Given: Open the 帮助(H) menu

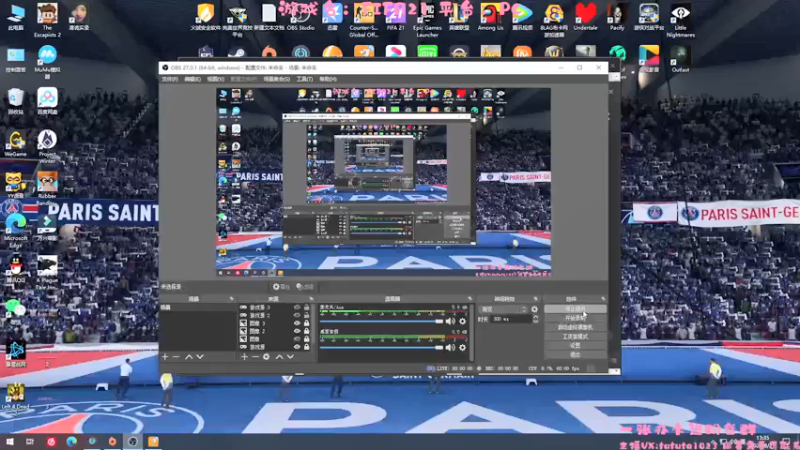Looking at the screenshot, I should click(328, 79).
